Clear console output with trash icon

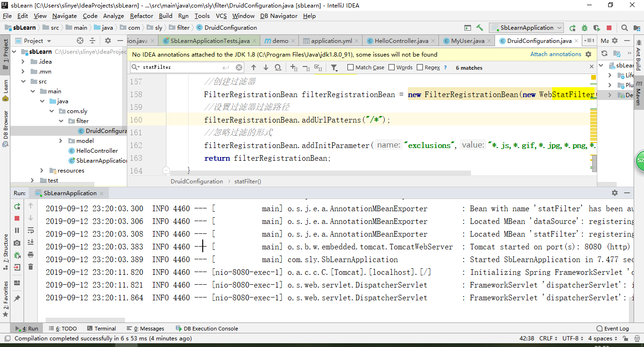pos(31,267)
